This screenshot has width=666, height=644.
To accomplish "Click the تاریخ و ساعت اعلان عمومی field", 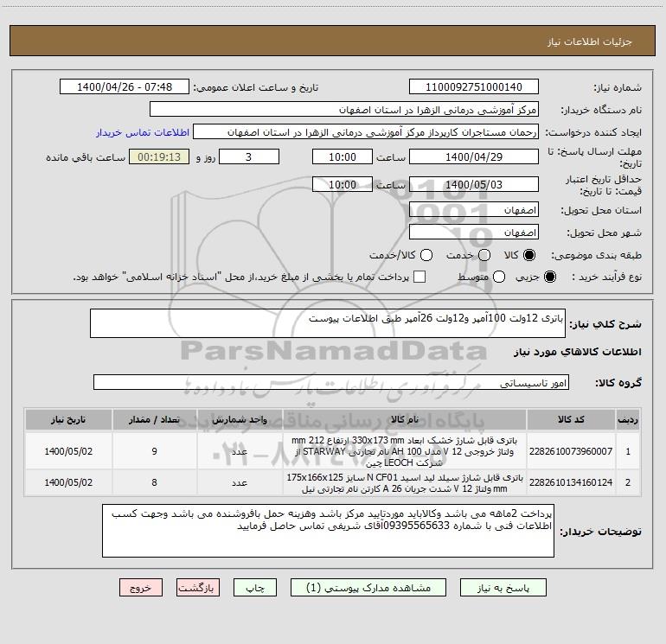I will click(125, 86).
